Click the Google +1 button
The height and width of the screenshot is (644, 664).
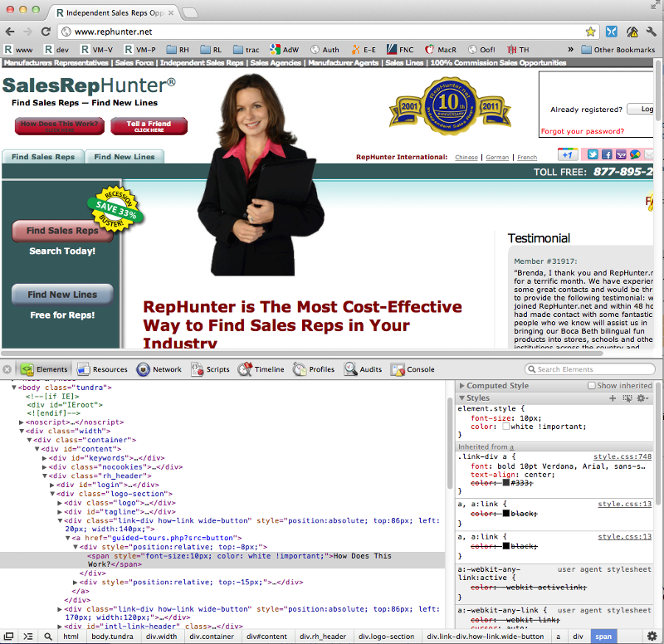568,154
